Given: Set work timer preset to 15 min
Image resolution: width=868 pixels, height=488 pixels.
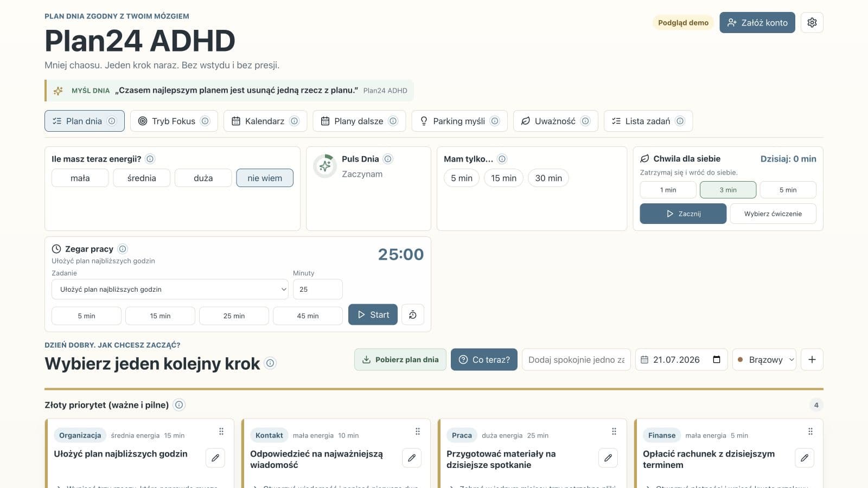Looking at the screenshot, I should [x=160, y=316].
